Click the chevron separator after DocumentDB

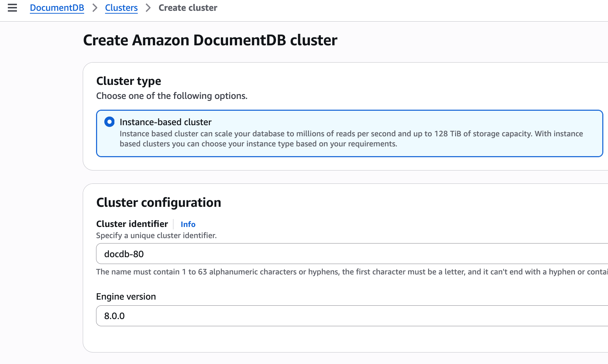click(95, 8)
